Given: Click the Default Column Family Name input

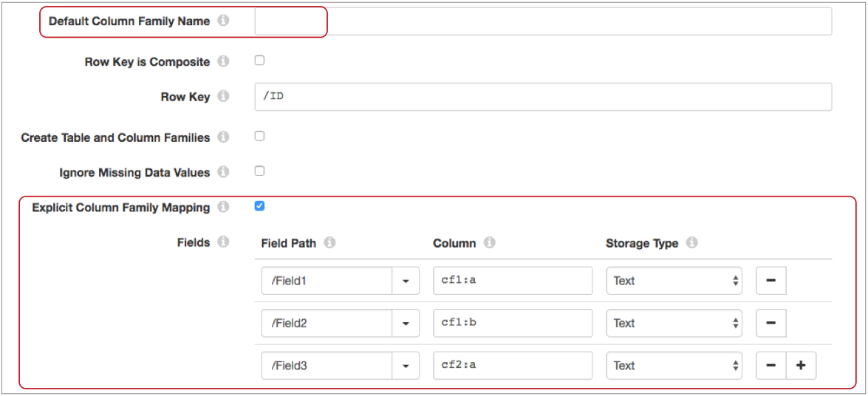Looking at the screenshot, I should (543, 21).
